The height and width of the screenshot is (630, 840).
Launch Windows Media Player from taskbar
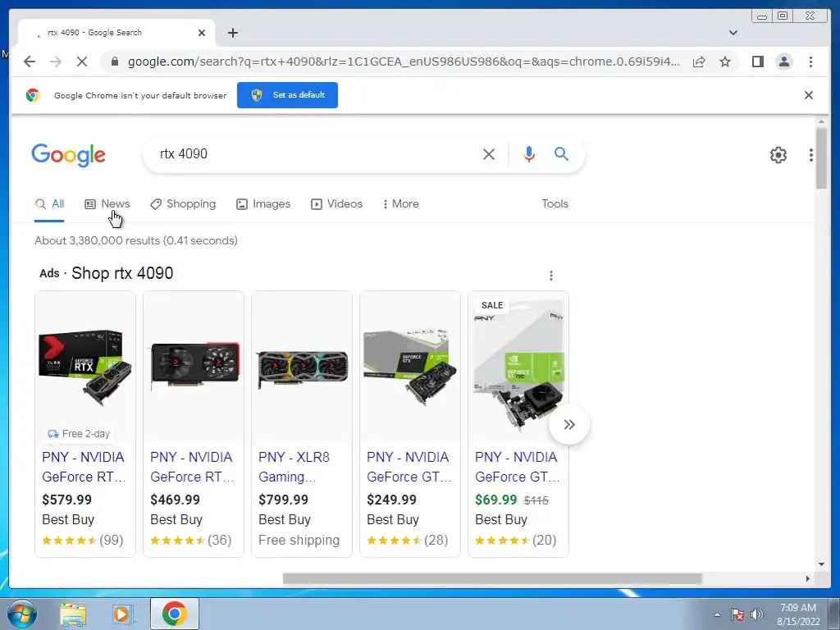(122, 614)
